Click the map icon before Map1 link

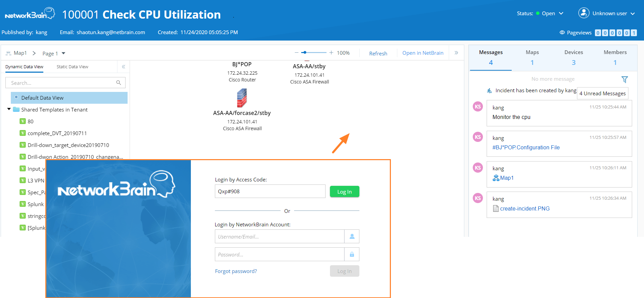(x=496, y=178)
